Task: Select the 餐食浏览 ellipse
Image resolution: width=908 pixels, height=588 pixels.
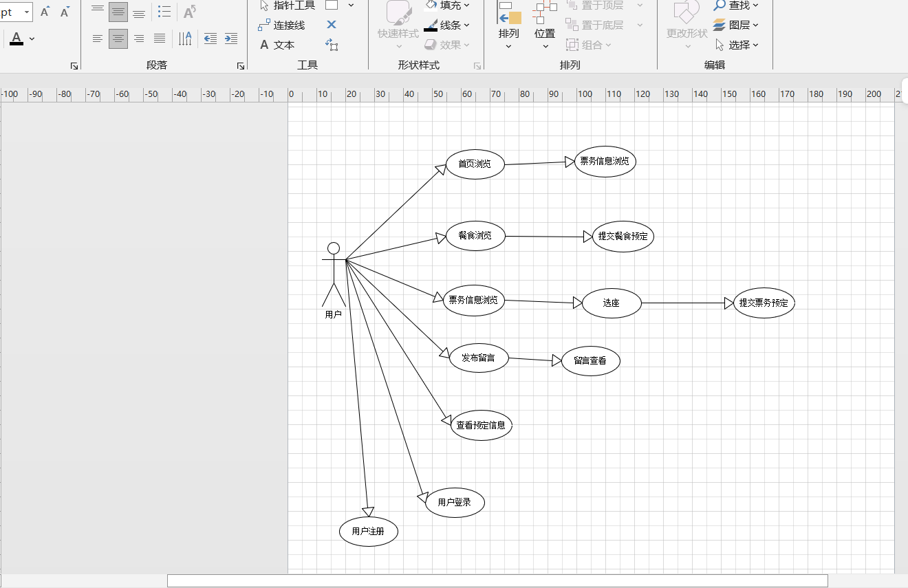Action: pyautogui.click(x=475, y=236)
